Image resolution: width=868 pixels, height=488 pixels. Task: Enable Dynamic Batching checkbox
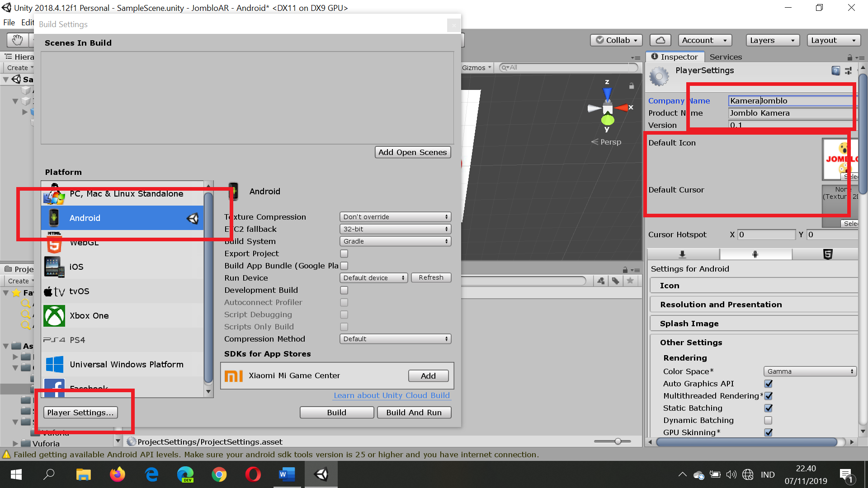click(768, 420)
